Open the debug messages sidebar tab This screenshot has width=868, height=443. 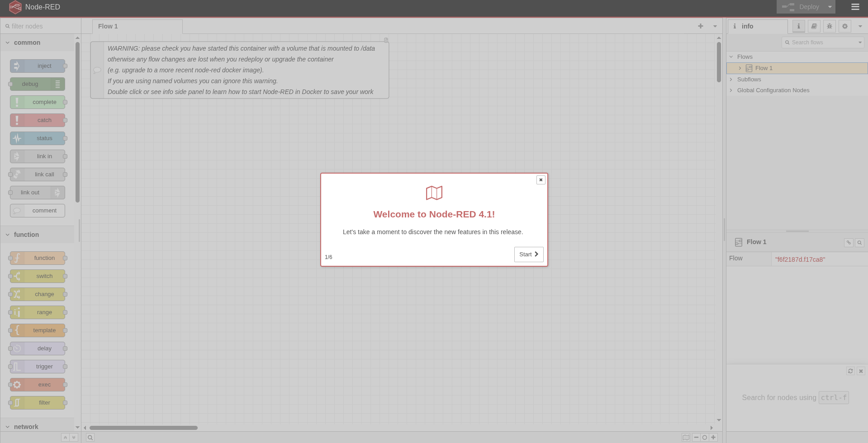click(829, 26)
